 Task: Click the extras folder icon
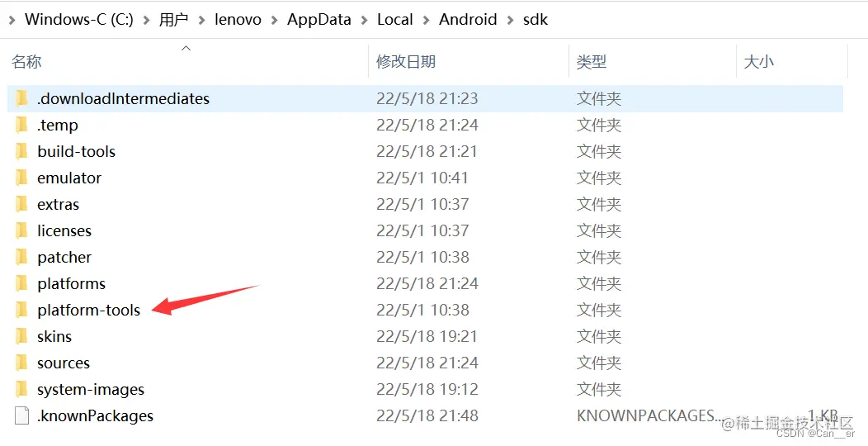point(21,205)
